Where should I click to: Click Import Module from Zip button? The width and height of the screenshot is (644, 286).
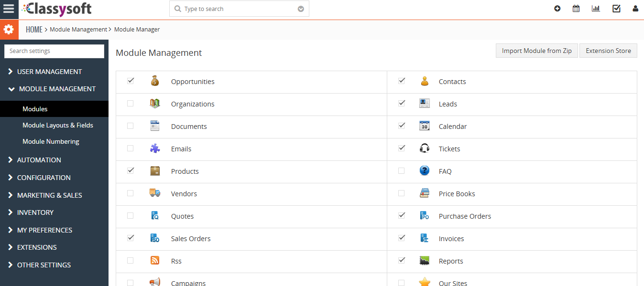point(536,51)
